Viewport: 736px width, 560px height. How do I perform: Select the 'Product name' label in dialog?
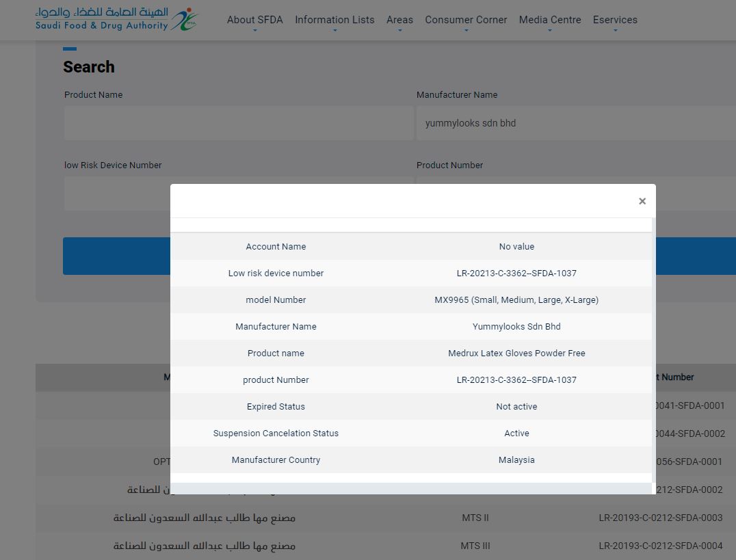276,353
